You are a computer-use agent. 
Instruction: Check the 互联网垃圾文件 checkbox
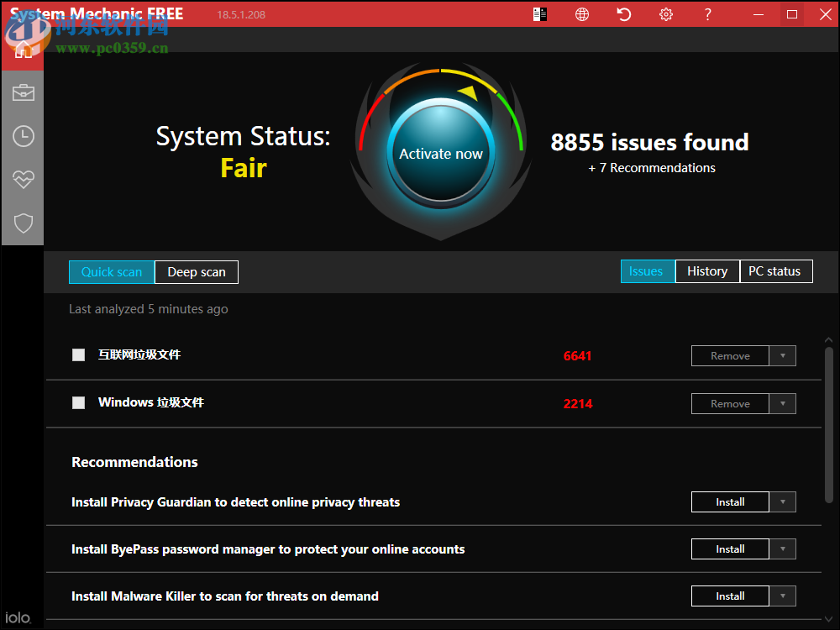point(78,354)
